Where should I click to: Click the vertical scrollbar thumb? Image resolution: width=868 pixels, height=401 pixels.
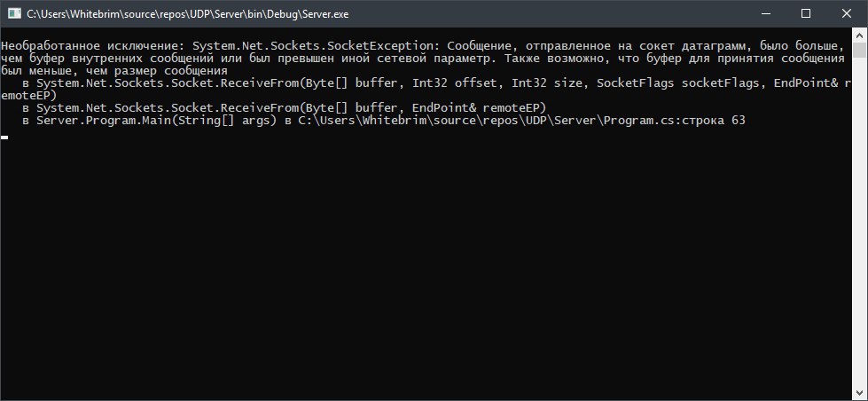(x=859, y=50)
